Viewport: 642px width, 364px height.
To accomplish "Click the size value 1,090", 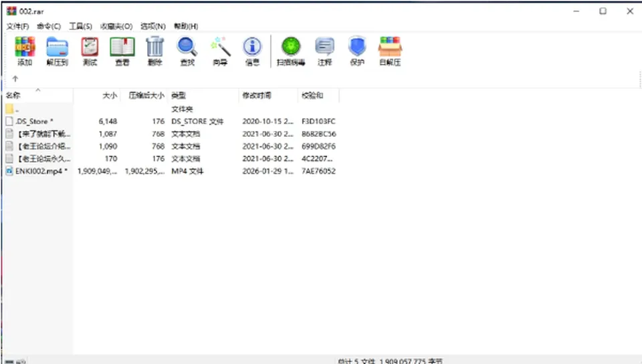I will click(x=108, y=146).
